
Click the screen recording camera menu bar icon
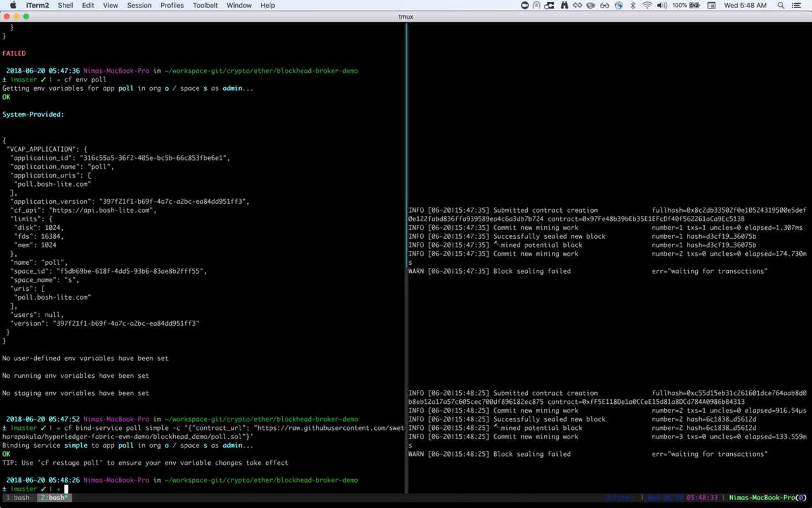525,5
